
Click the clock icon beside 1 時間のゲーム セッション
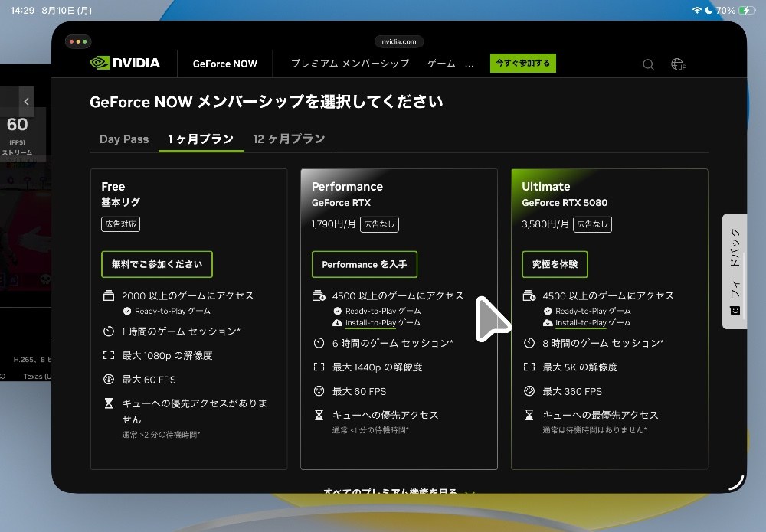click(x=109, y=331)
